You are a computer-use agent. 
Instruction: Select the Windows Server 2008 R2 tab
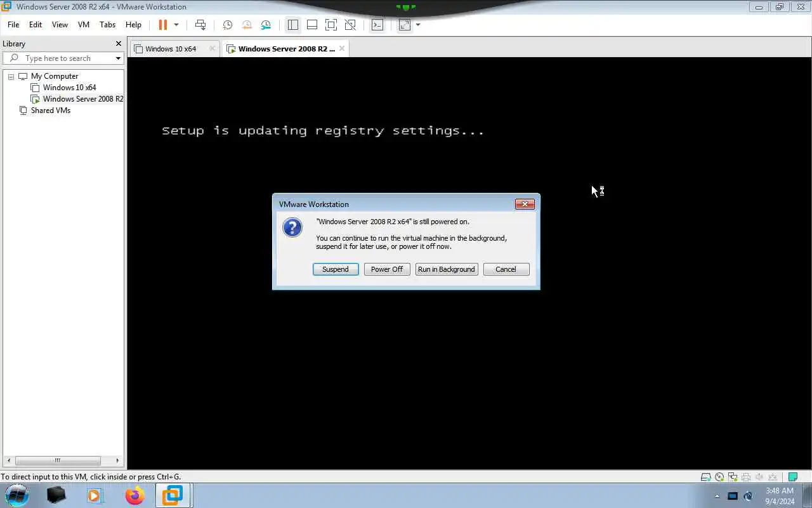click(286, 49)
